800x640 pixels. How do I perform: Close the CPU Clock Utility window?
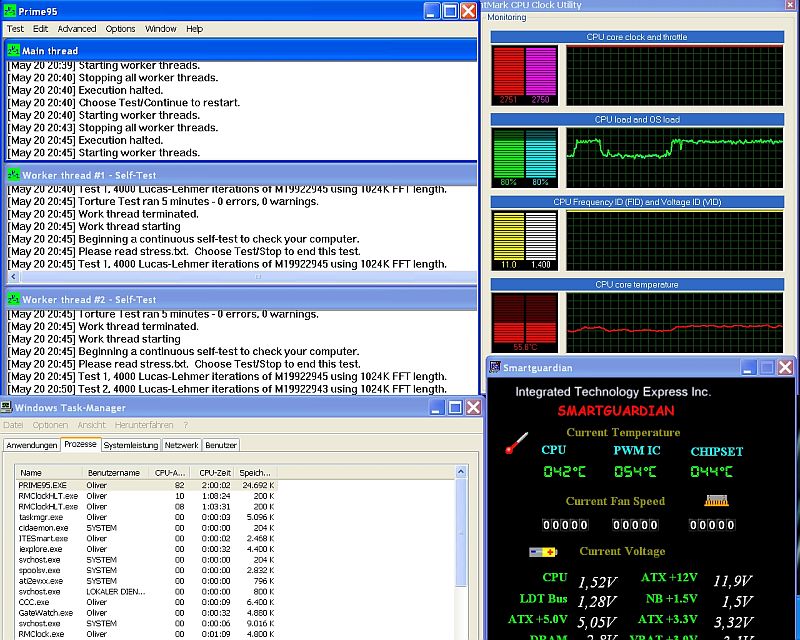[790, 5]
